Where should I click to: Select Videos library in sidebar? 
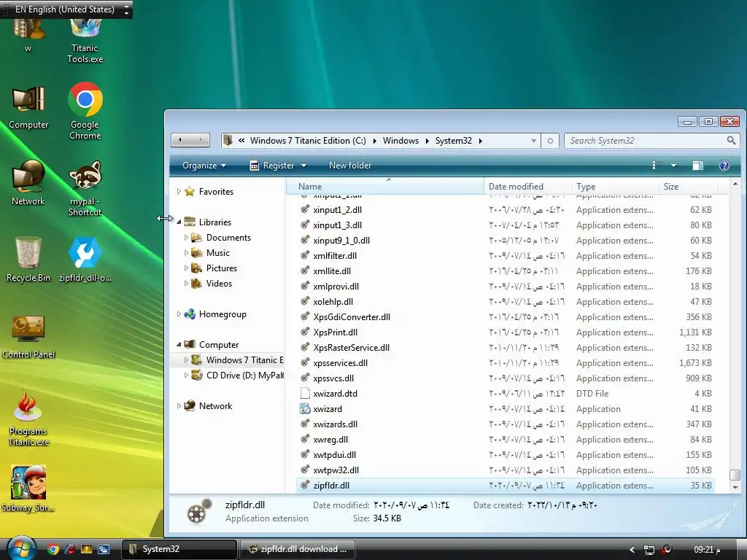pos(212,284)
